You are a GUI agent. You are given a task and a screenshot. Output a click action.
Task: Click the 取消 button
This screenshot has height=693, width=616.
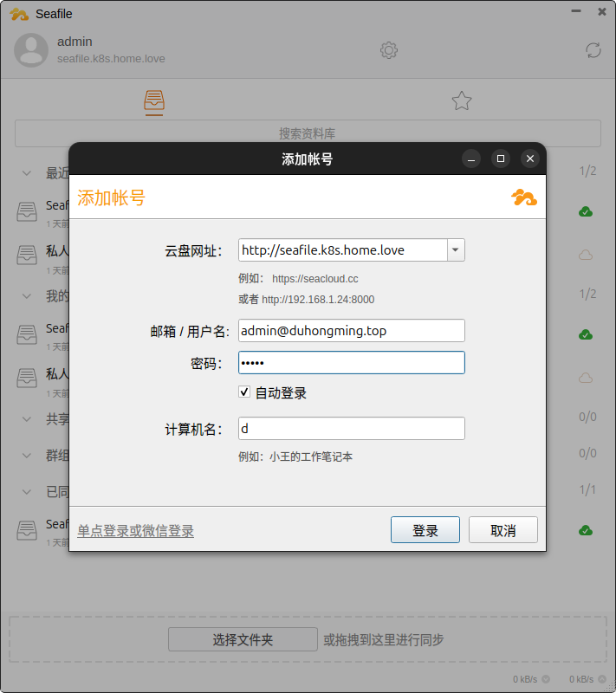503,530
